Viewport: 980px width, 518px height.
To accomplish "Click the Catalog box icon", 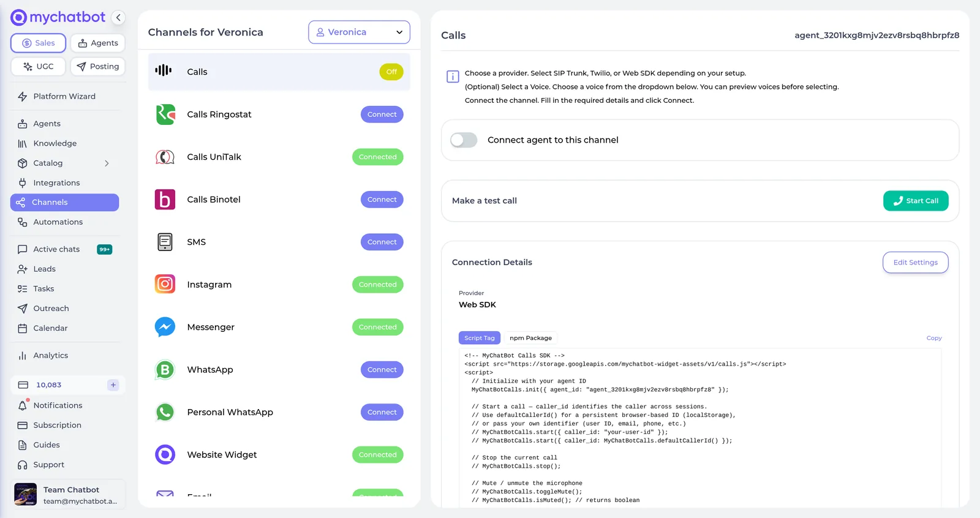I will pyautogui.click(x=23, y=163).
